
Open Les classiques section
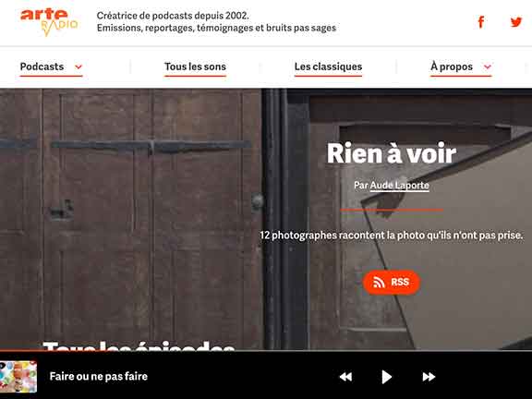coord(328,66)
